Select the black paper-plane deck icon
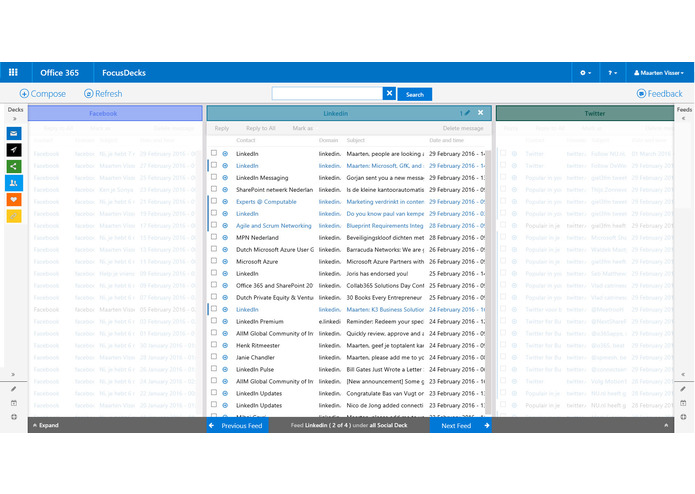 pos(14,150)
